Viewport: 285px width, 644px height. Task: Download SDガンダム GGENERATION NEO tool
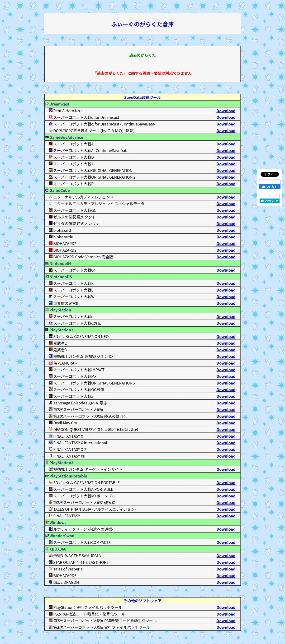pyautogui.click(x=226, y=337)
